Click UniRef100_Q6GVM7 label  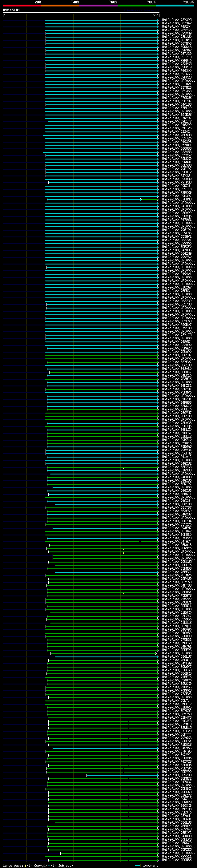point(176,413)
